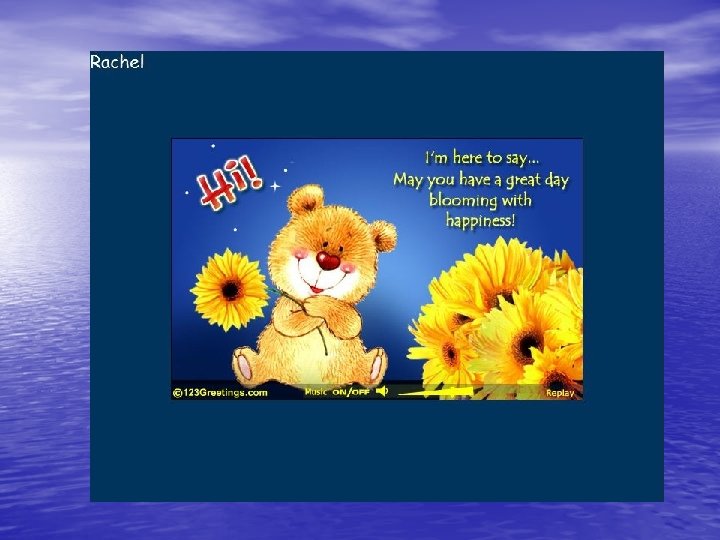The height and width of the screenshot is (540, 720).
Task: Click the line 'May you have a great day'
Action: (481, 180)
